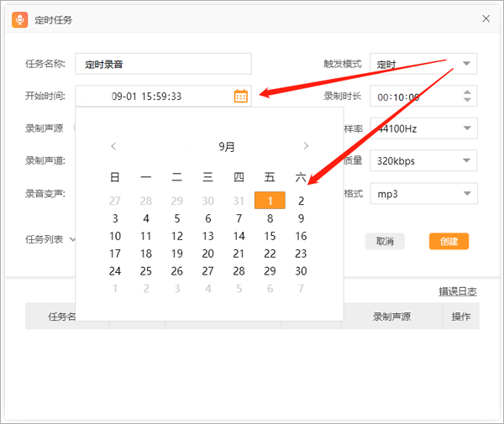Viewport: 504px width, 424px height.
Task: Select the highlighted date 1 in calendar
Action: click(270, 201)
